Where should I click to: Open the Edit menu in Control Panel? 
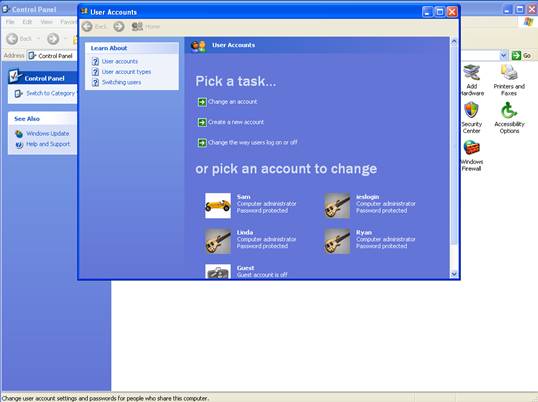click(27, 22)
